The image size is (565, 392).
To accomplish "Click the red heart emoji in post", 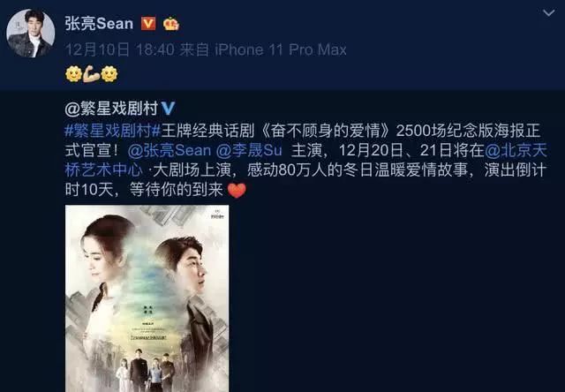I will tap(237, 190).
